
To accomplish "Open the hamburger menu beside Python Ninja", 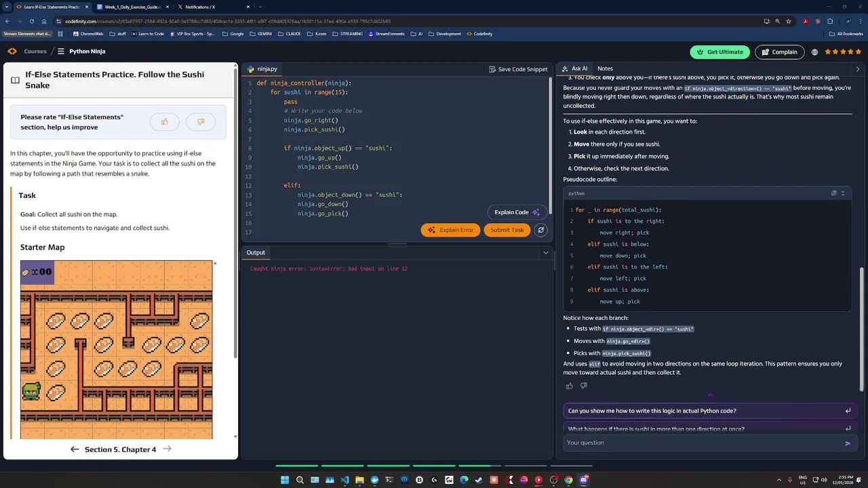I will [61, 52].
